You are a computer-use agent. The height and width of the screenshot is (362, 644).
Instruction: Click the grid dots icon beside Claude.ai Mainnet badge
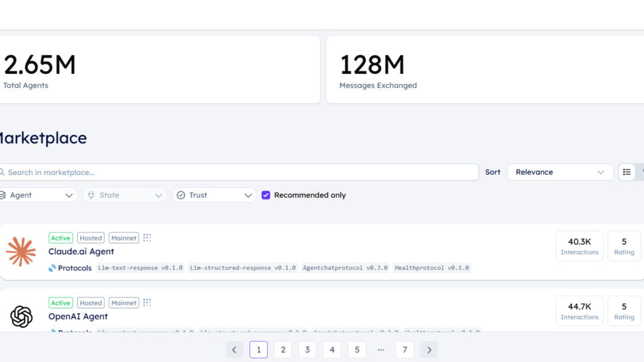[147, 238]
